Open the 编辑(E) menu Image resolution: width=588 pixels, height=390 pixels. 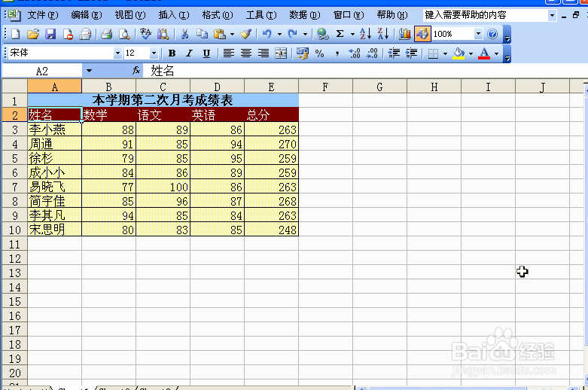coord(87,15)
